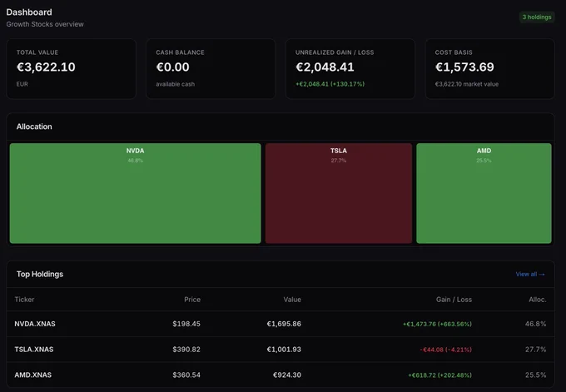Click the AMD.XNAS ticker row
The image size is (566, 392).
pyautogui.click(x=281, y=375)
